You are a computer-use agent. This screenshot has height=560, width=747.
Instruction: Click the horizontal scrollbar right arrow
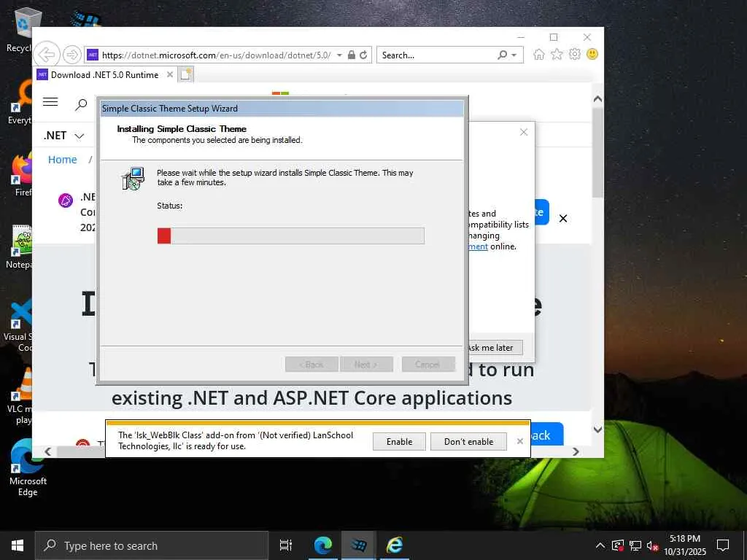pos(576,451)
